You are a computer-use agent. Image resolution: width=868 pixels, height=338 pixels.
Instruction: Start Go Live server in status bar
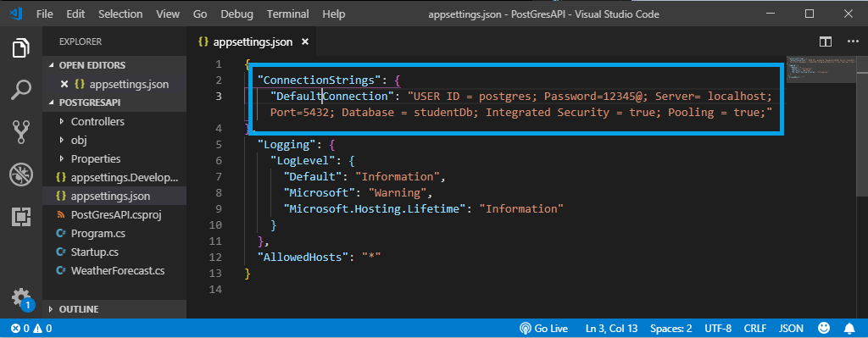tap(543, 328)
